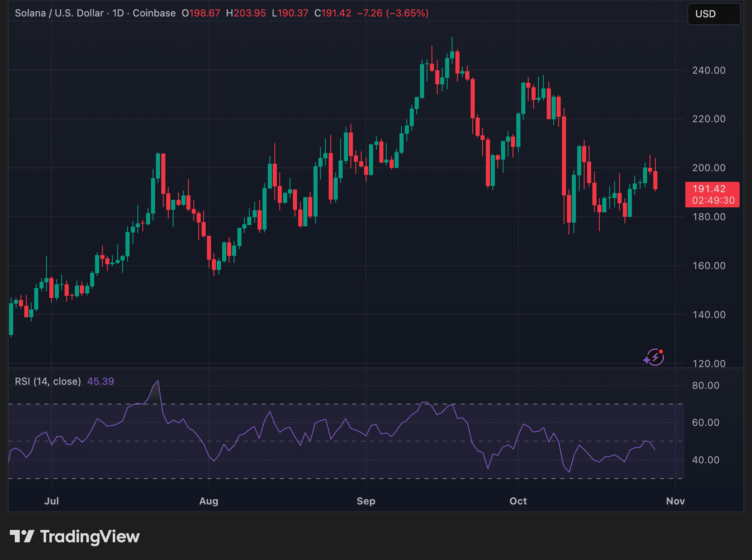Select the Nov label on the time axis

point(675,501)
